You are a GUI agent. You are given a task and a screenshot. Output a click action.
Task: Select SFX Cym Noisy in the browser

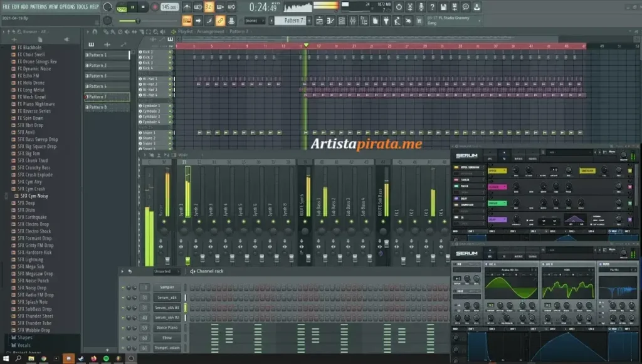34,196
